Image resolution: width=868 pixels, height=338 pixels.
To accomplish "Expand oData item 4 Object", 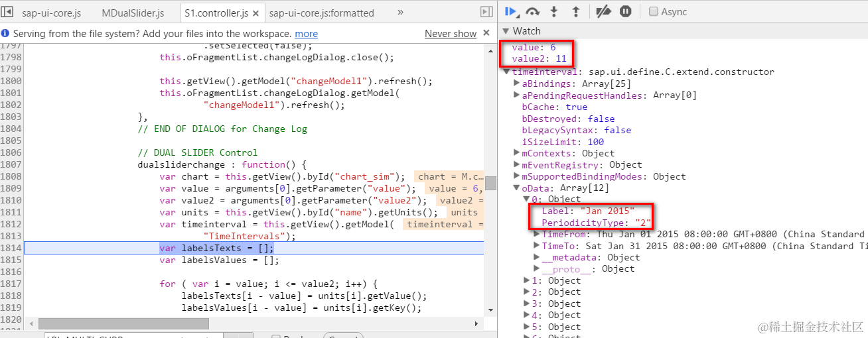I will (527, 315).
